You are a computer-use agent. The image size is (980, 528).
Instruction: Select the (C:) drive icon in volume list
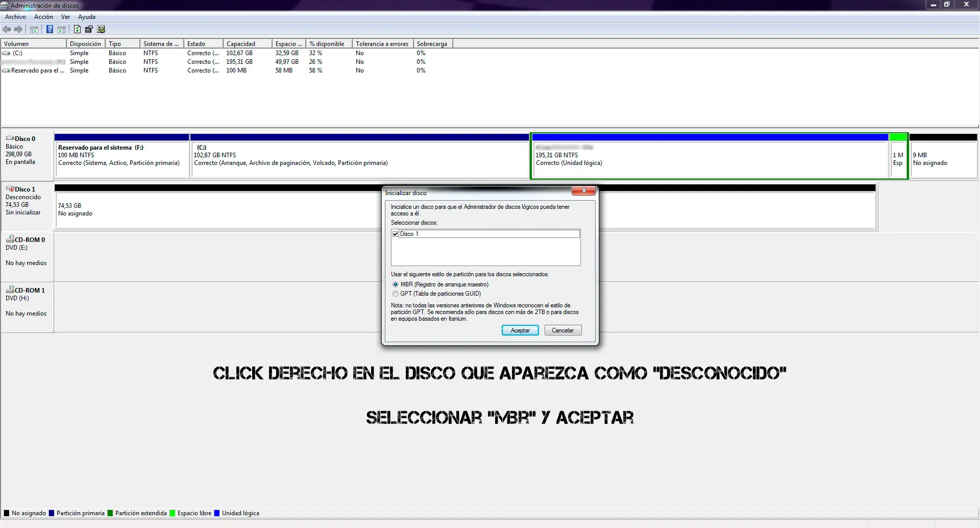(6, 53)
